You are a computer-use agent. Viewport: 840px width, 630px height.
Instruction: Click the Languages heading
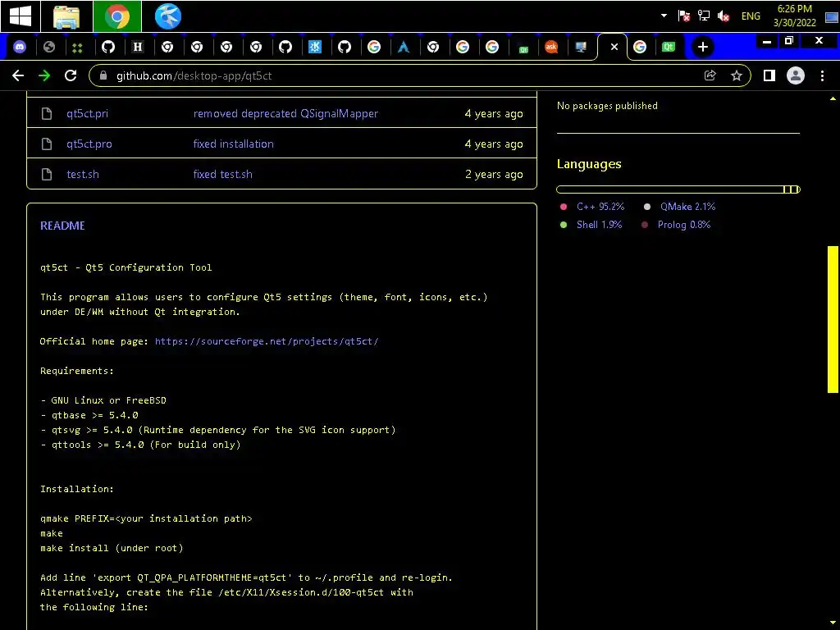[589, 164]
